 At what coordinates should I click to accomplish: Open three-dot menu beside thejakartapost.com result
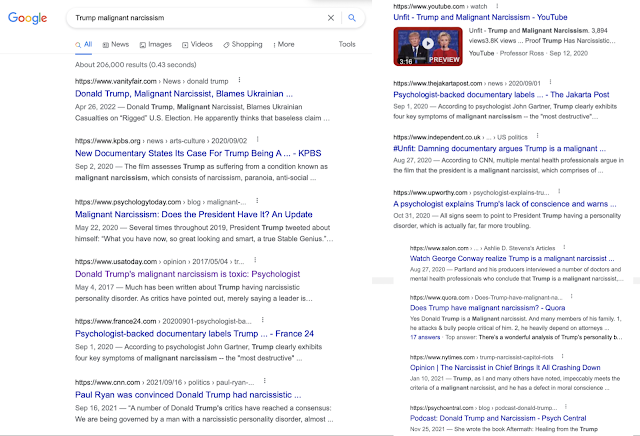(550, 82)
